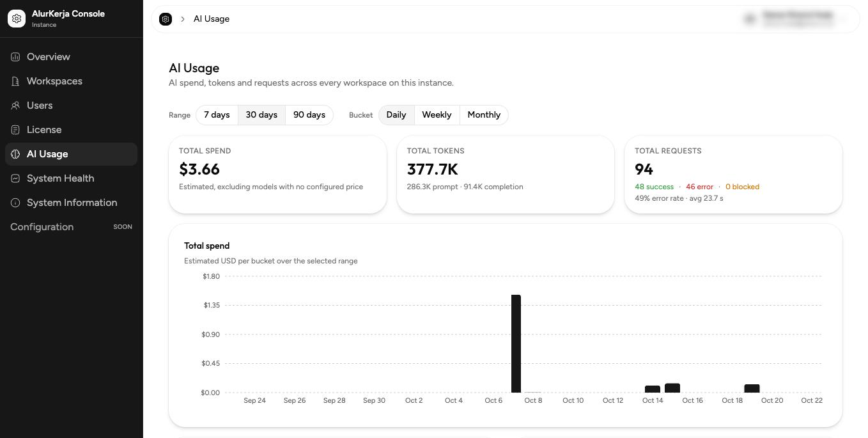Click the 377.7K total tokens value
The image size is (868, 438).
pos(433,169)
